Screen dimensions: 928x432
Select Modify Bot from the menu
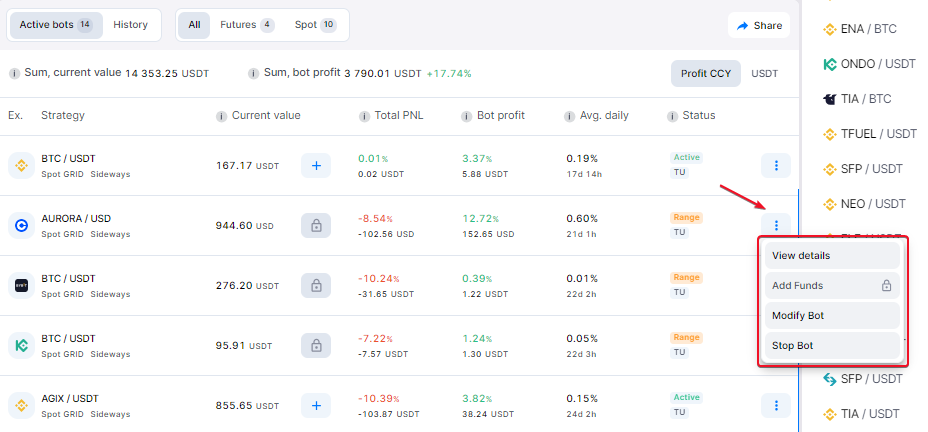(x=832, y=315)
